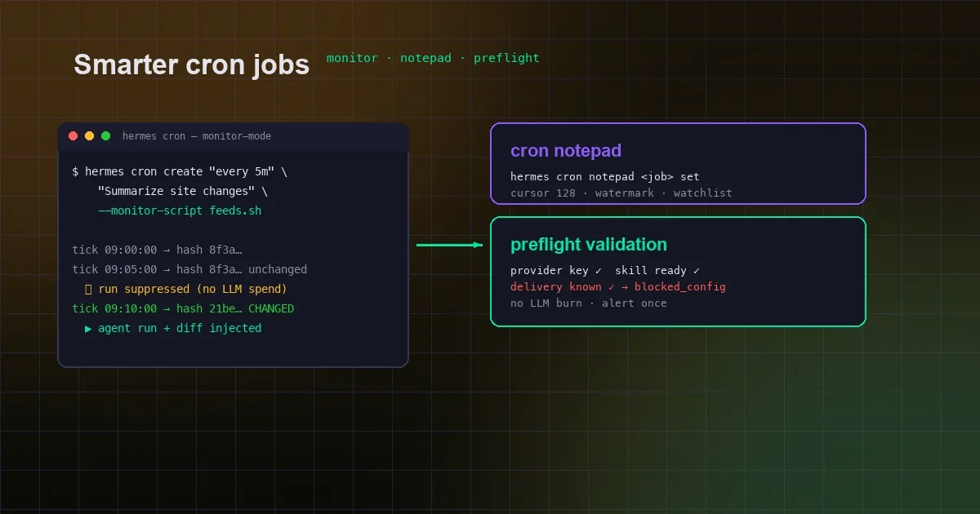Image resolution: width=980 pixels, height=514 pixels.
Task: Click the "skill ready ✓" check
Action: (657, 270)
